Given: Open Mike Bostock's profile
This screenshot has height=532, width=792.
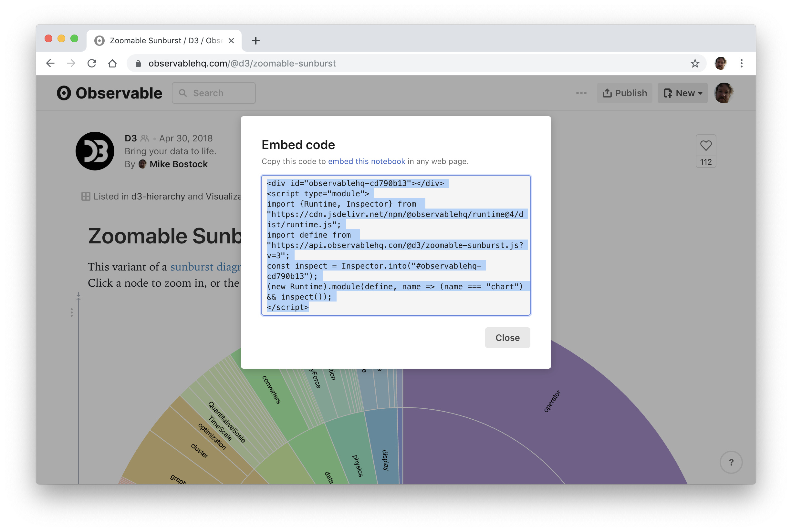Looking at the screenshot, I should [179, 164].
